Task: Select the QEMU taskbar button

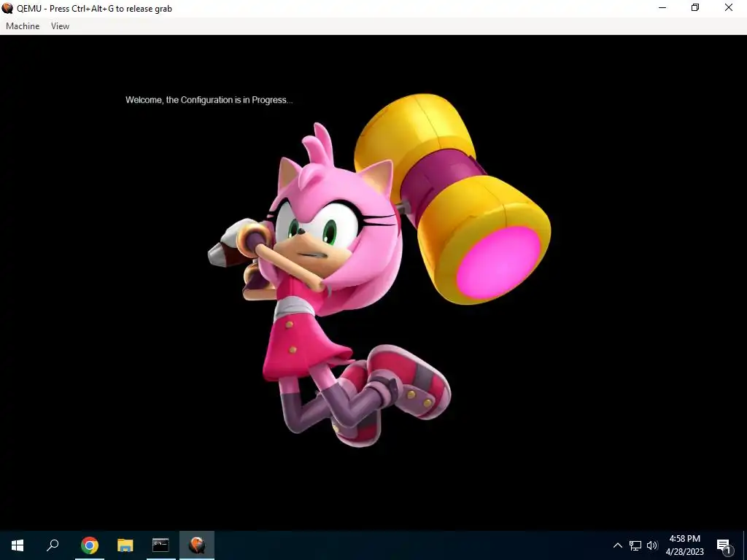Action: click(197, 545)
